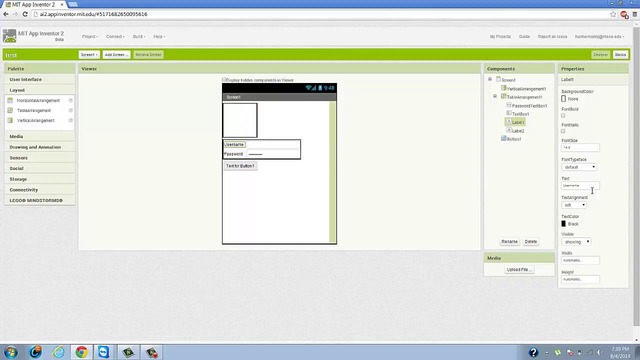This screenshot has width=640, height=360.
Task: Expand the Drawing and Animation palette section
Action: tap(40, 147)
